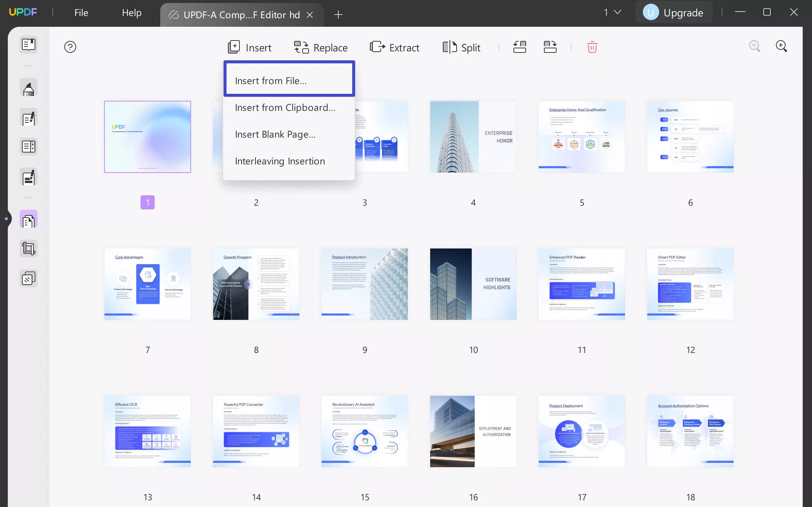This screenshot has height=507, width=812.
Task: Choose Insert from File... option
Action: (x=289, y=80)
